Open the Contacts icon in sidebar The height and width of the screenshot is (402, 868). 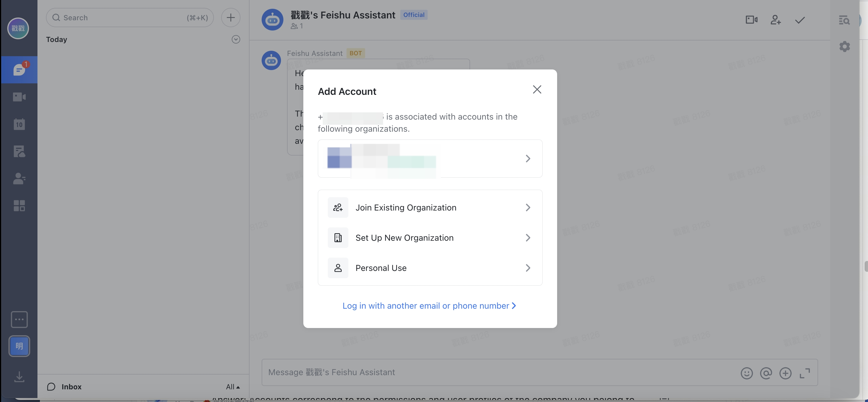point(19,178)
